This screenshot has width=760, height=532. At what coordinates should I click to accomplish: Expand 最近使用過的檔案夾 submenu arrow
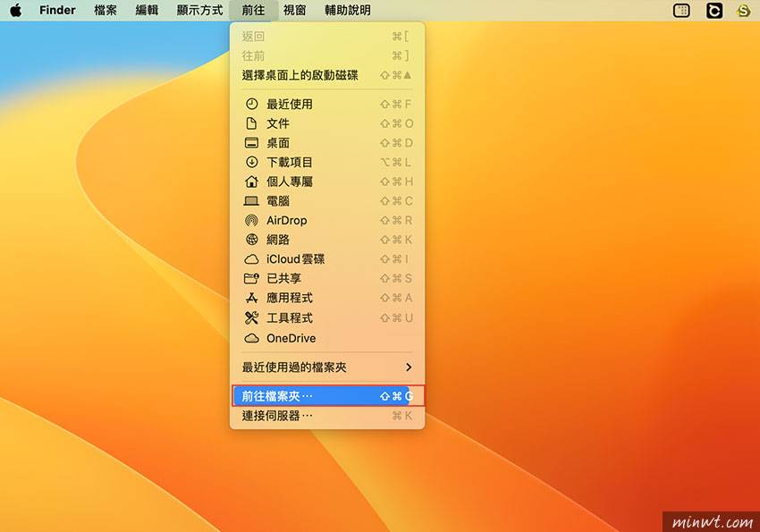pos(409,367)
